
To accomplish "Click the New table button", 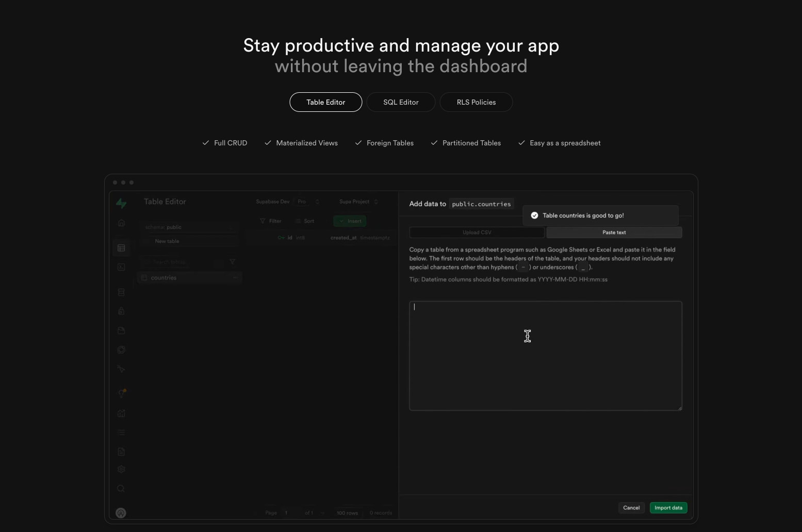I will 189,241.
